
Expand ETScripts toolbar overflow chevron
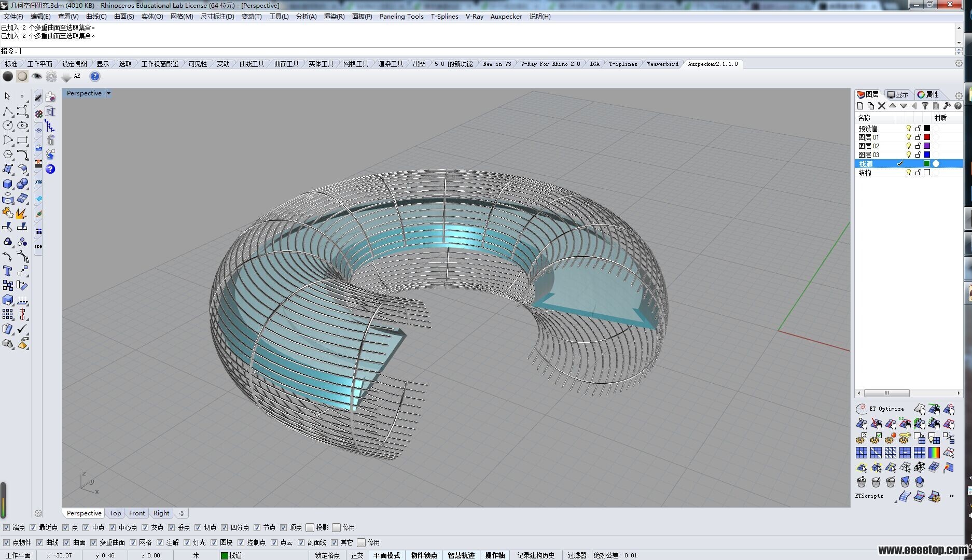[x=951, y=496]
